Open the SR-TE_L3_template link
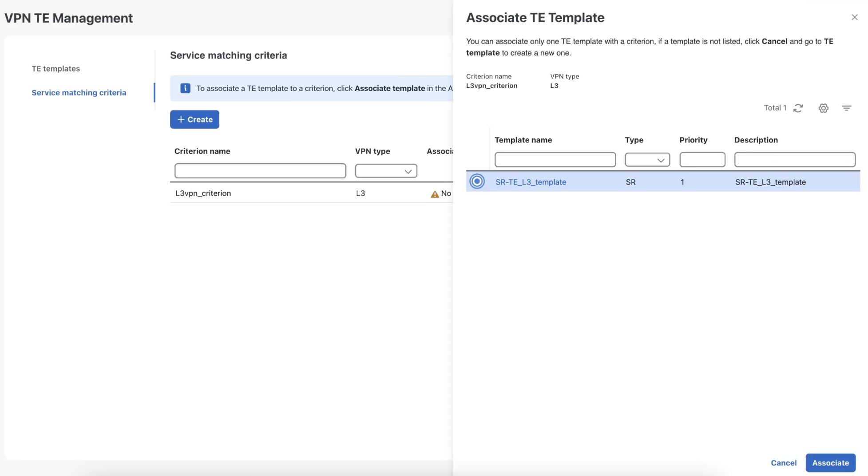Screen dimensions: 868x476 [530, 182]
